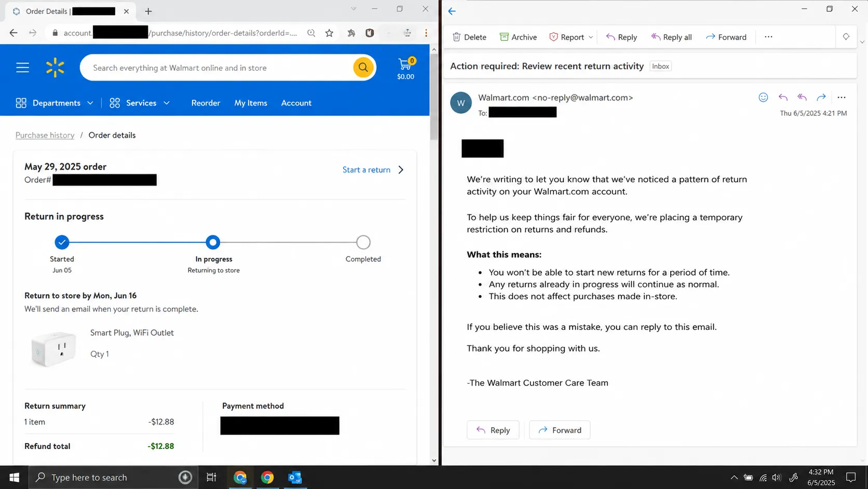The image size is (868, 489).
Task: Click Start a return link
Action: point(367,170)
